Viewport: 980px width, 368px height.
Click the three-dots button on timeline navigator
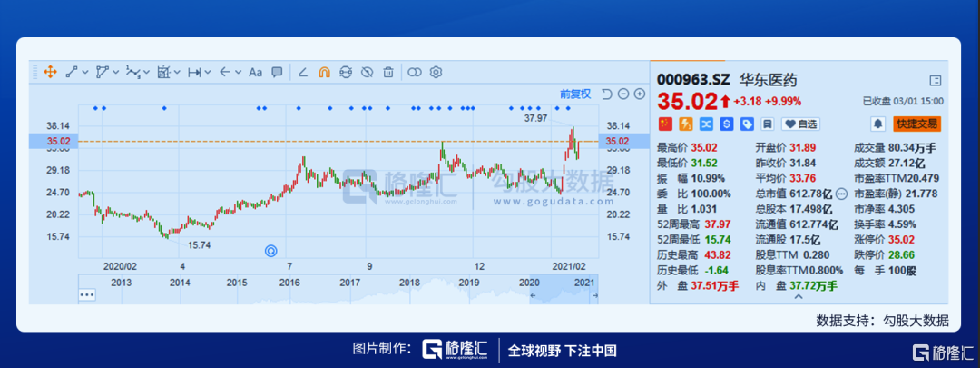tap(86, 294)
